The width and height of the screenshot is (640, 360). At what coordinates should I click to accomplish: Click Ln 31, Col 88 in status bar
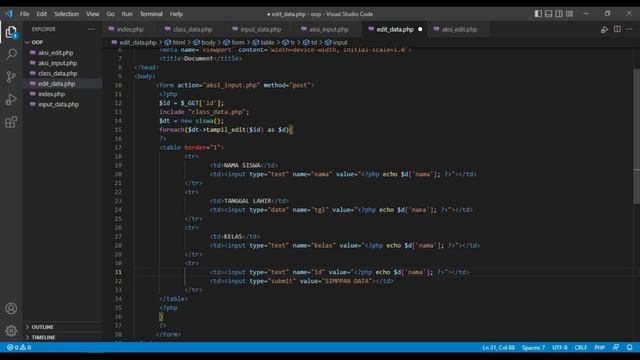pyautogui.click(x=498, y=347)
